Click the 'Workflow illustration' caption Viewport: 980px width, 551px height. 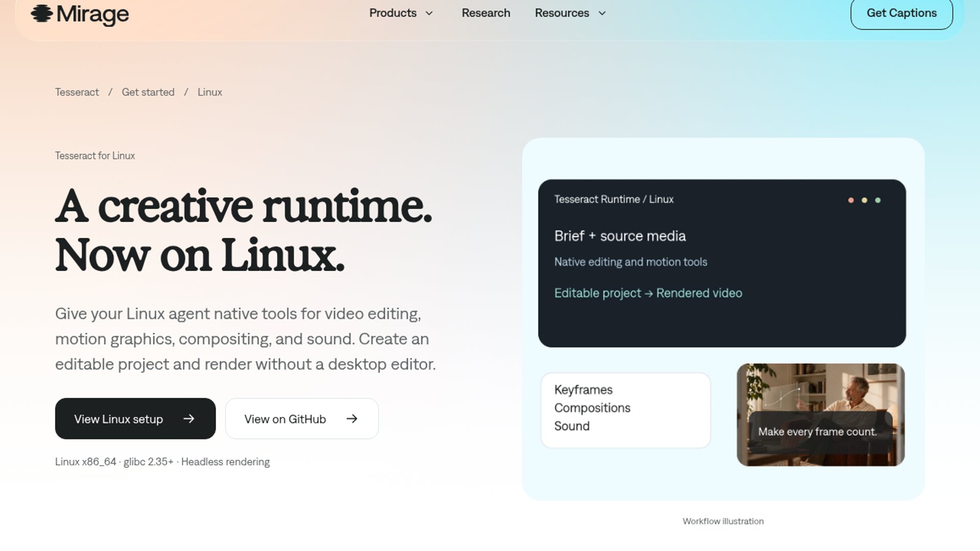click(723, 521)
